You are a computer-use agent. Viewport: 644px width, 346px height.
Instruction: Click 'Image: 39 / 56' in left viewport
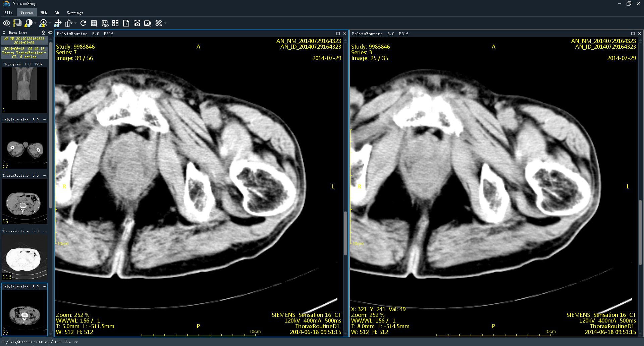point(74,58)
